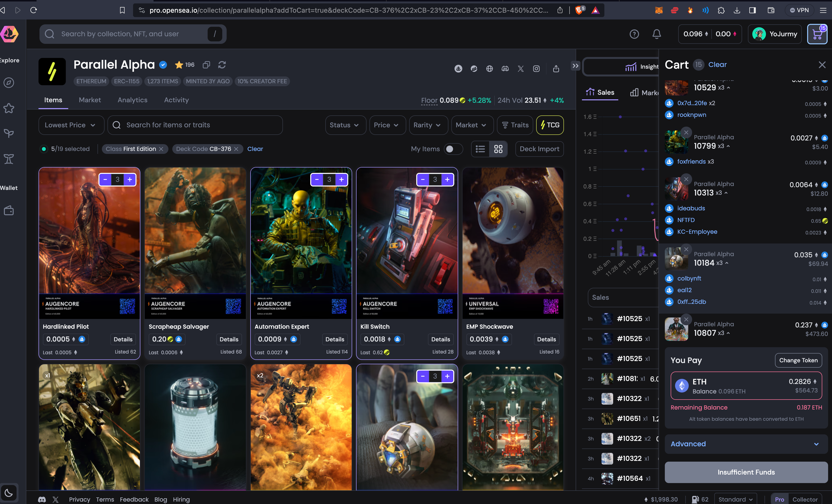The width and height of the screenshot is (832, 504).
Task: Switch to Collector mode
Action: point(805,499)
